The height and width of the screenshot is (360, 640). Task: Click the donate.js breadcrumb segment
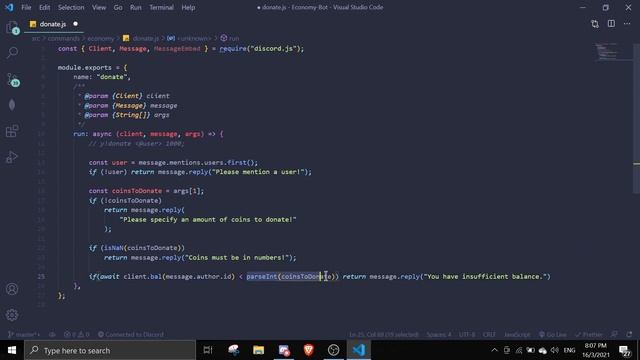click(145, 38)
